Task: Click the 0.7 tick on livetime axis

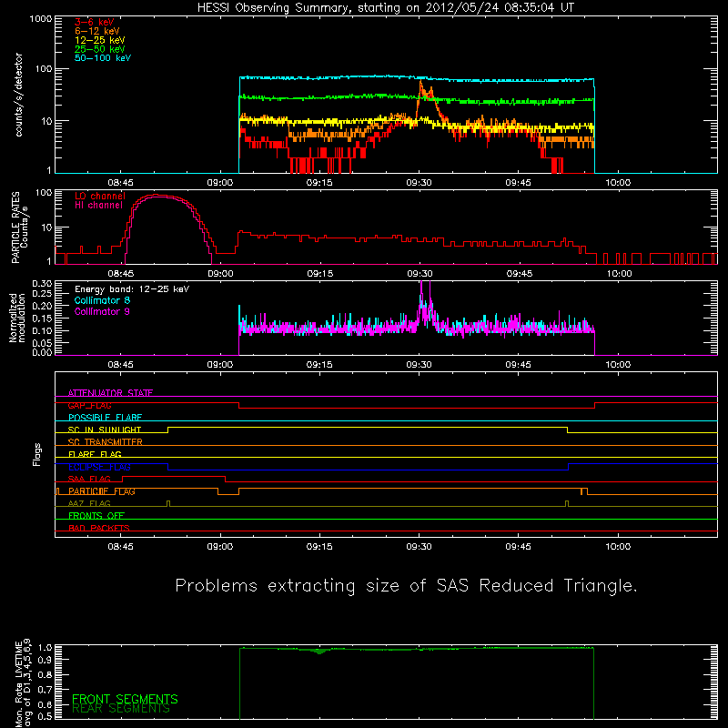Action: 45,689
